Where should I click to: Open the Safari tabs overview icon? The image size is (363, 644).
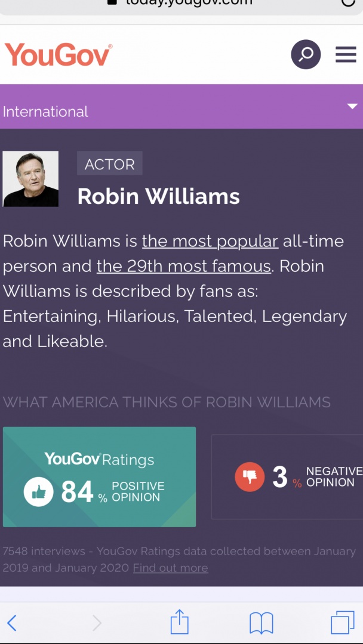342,623
